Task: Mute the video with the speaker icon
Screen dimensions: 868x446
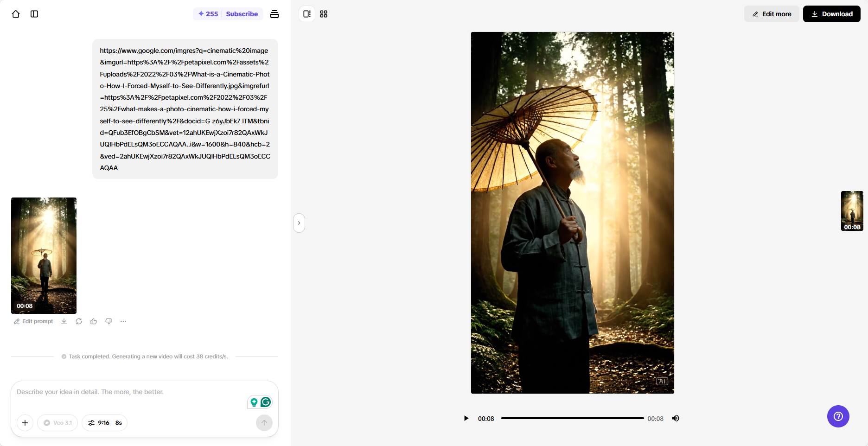Action: (x=675, y=418)
